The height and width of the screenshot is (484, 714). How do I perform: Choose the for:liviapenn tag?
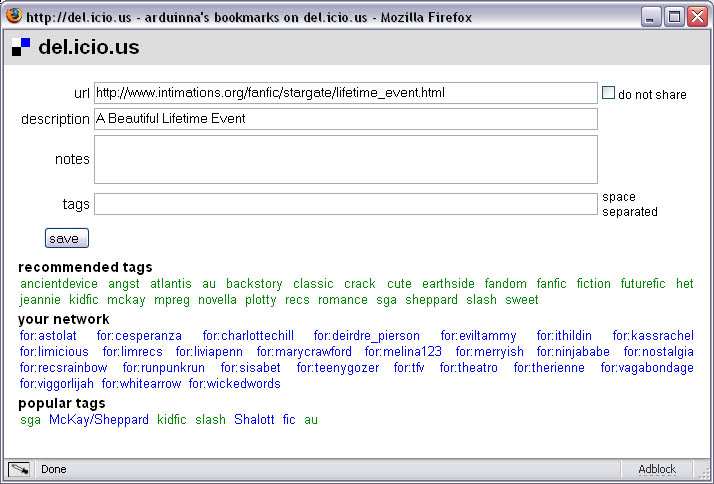click(x=209, y=352)
